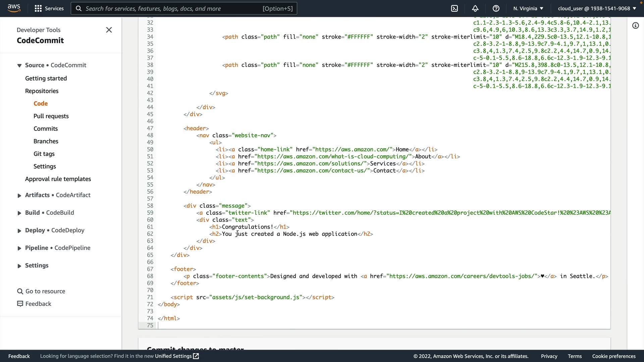Open the cloud_user account dropdown
Viewport: 644px width, 362px height.
pos(597,8)
